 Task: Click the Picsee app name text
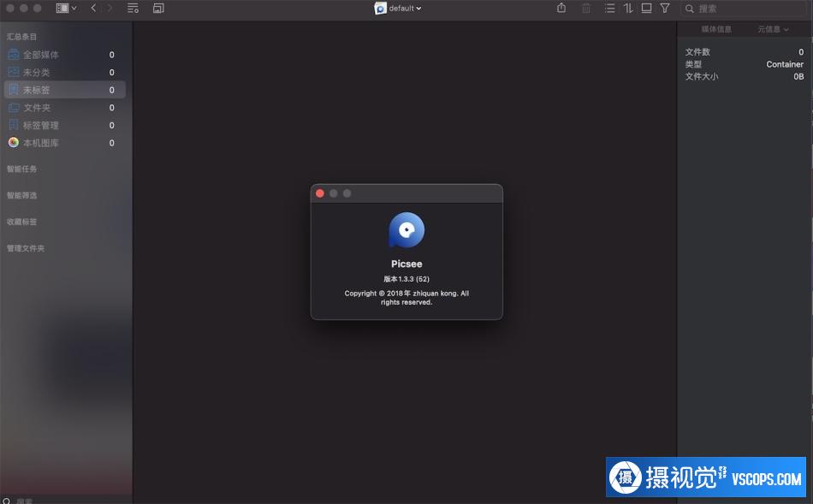click(406, 264)
